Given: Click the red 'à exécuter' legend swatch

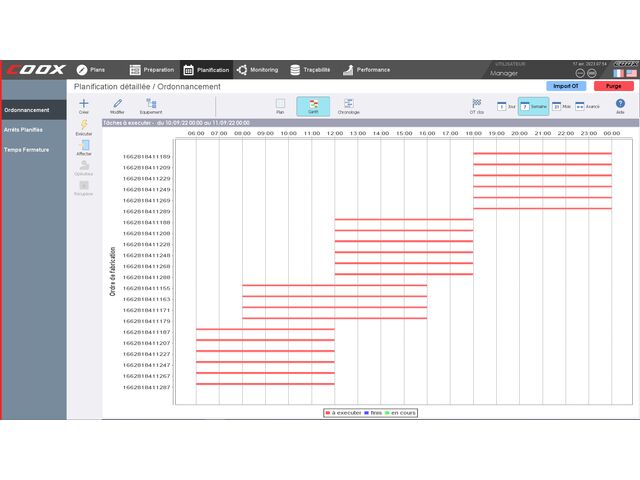Looking at the screenshot, I should 327,412.
